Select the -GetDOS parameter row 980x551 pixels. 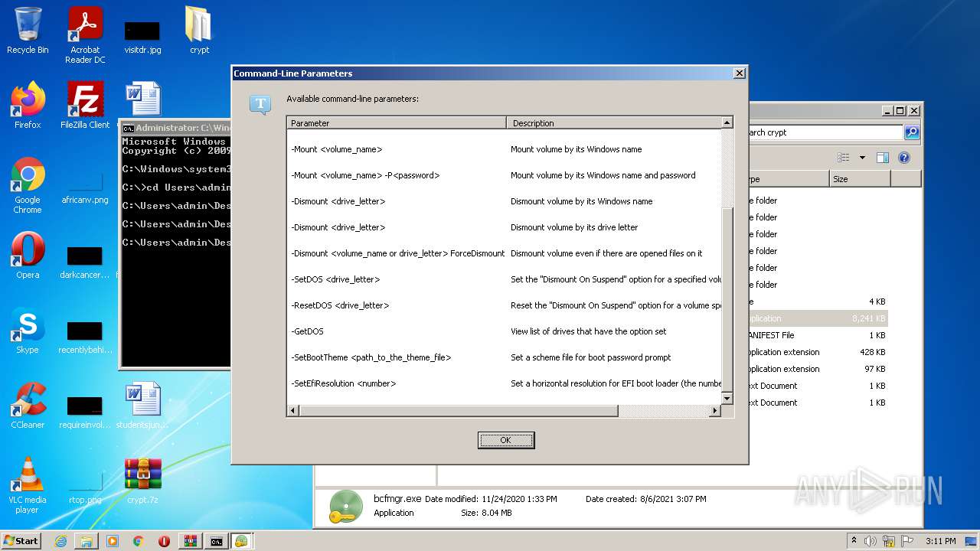pyautogui.click(x=505, y=331)
